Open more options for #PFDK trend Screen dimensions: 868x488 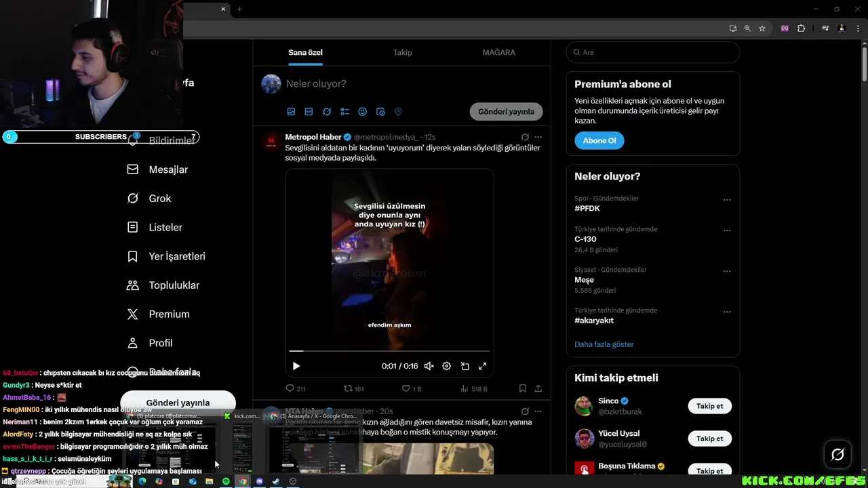(x=727, y=200)
